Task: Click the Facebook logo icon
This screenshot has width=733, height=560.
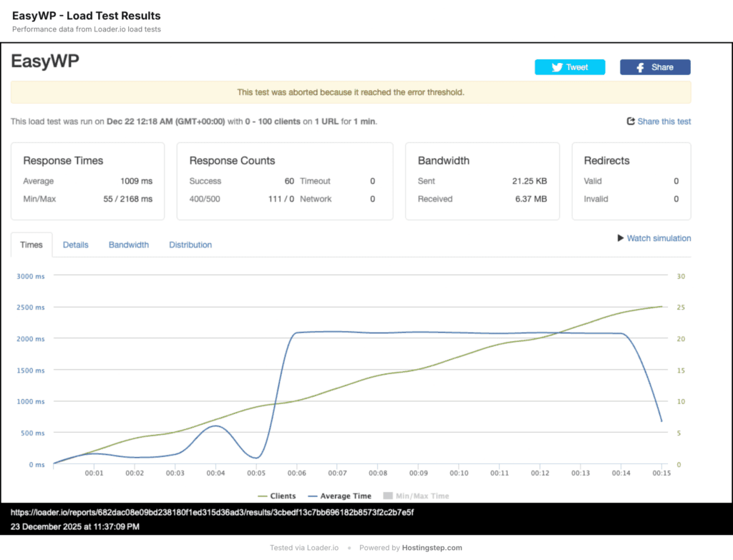Action: point(641,67)
